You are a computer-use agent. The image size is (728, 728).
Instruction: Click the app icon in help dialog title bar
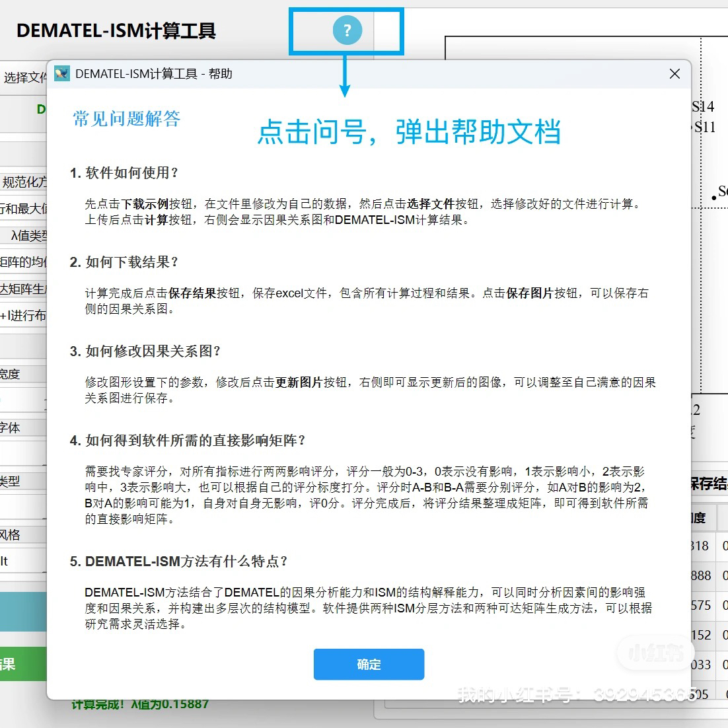(61, 73)
